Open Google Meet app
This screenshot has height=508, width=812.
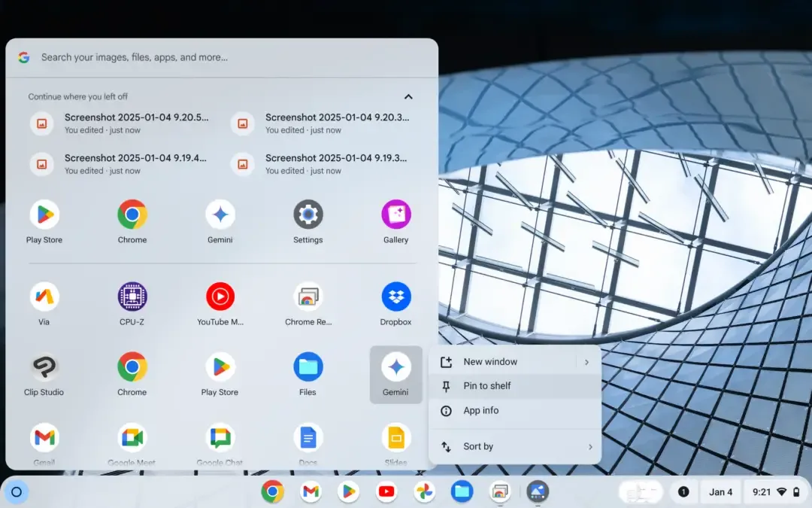tap(132, 444)
